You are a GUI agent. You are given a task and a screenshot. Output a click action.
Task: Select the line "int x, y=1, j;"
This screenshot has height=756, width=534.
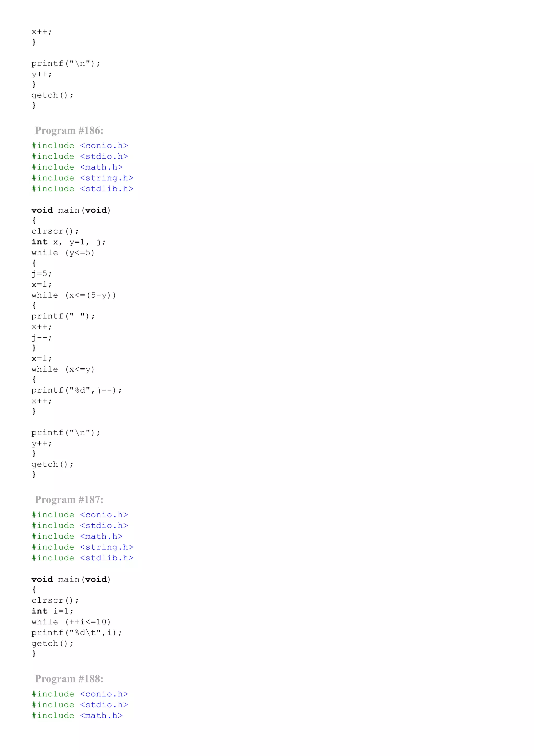pos(69,242)
